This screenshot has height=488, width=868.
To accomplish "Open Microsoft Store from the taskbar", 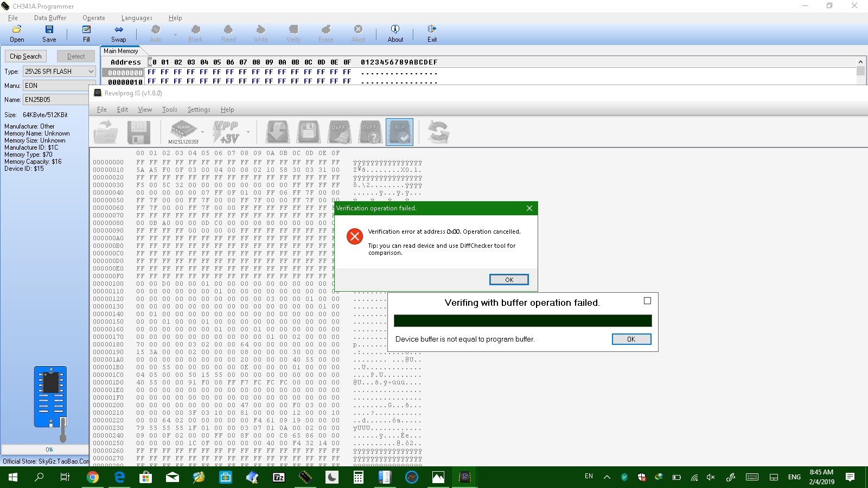I will [146, 477].
